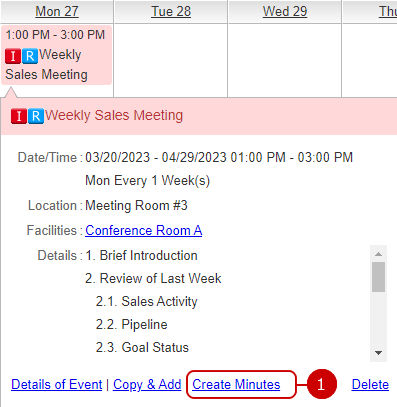Click scrollbar down arrow in Details box
The width and height of the screenshot is (397, 407).
[x=378, y=353]
